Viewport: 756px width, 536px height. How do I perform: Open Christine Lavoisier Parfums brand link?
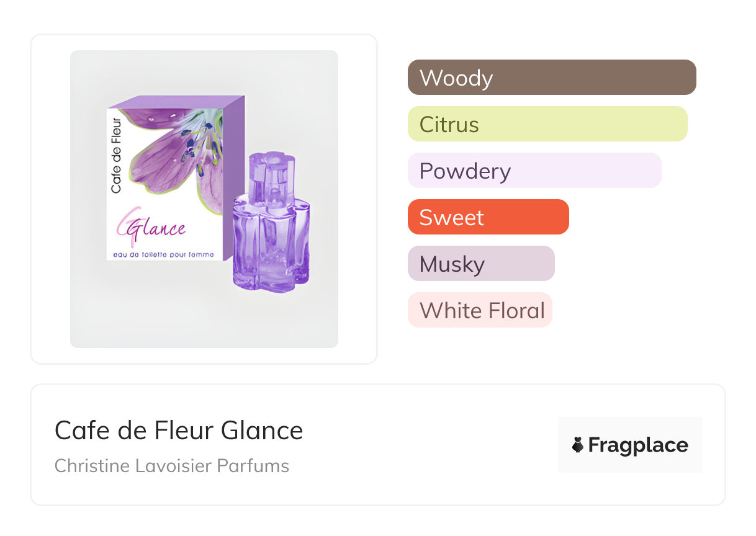point(172,466)
